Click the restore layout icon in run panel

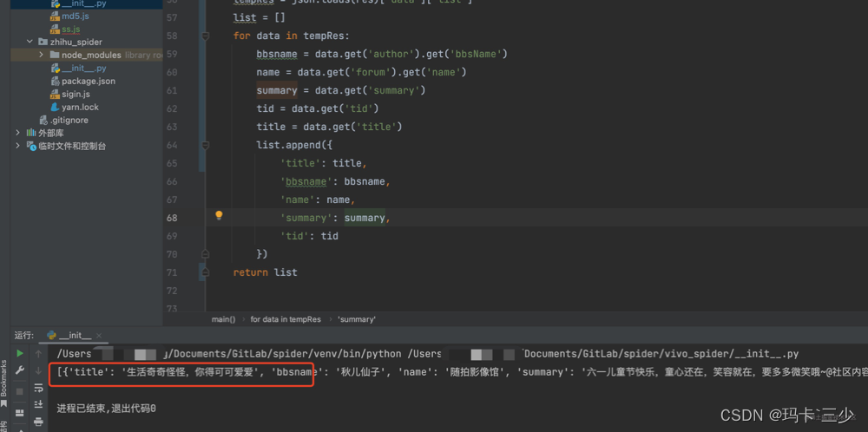[x=20, y=413]
